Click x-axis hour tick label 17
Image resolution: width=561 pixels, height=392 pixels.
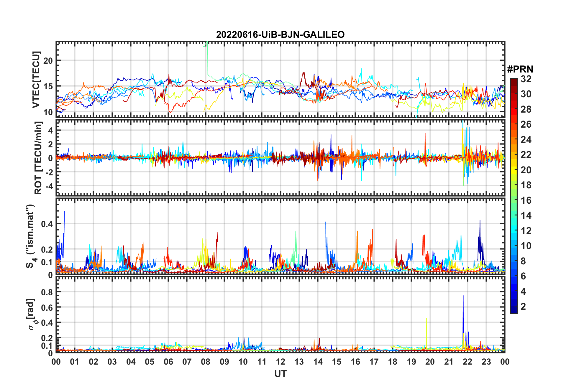click(x=374, y=362)
